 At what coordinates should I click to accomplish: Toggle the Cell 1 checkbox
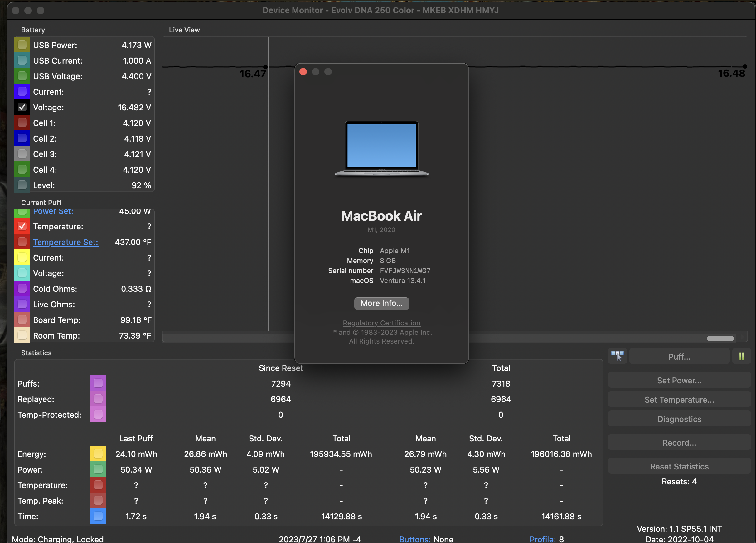[22, 123]
